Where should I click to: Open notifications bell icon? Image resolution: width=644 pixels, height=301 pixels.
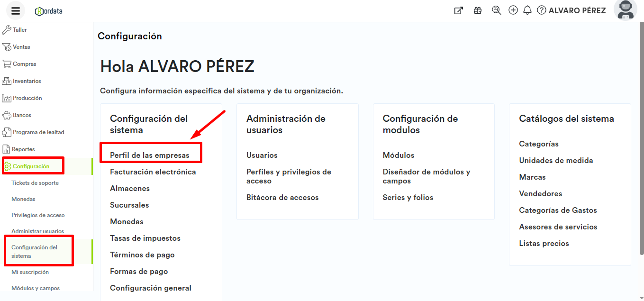pos(527,10)
